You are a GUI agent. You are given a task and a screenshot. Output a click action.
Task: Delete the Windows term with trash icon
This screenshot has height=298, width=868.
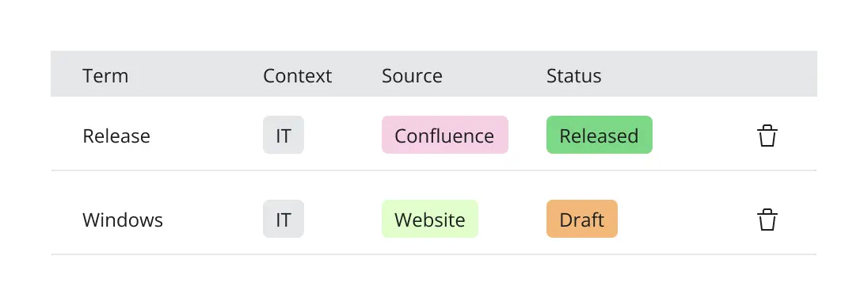click(767, 220)
